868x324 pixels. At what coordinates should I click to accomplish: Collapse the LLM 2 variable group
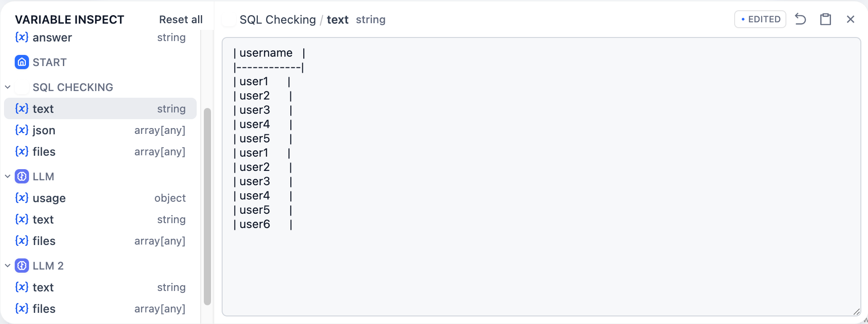pyautogui.click(x=8, y=266)
